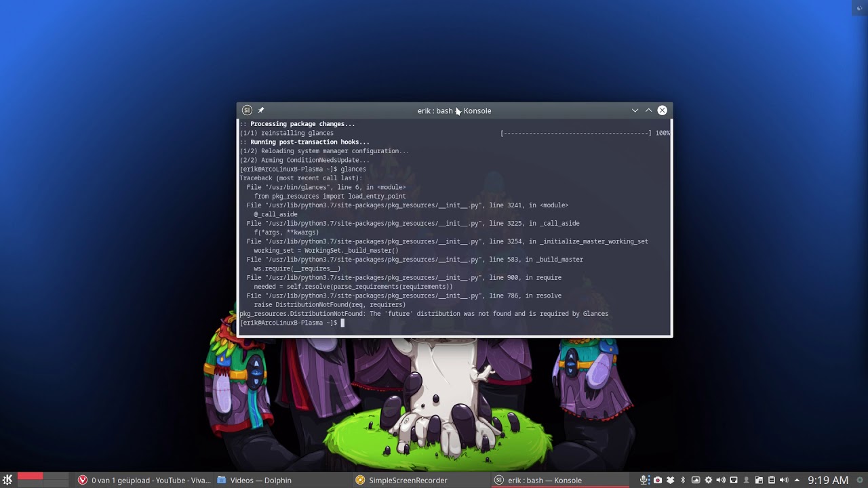Click the traceback line mentioning line 3225
868x488 pixels.
coord(413,224)
